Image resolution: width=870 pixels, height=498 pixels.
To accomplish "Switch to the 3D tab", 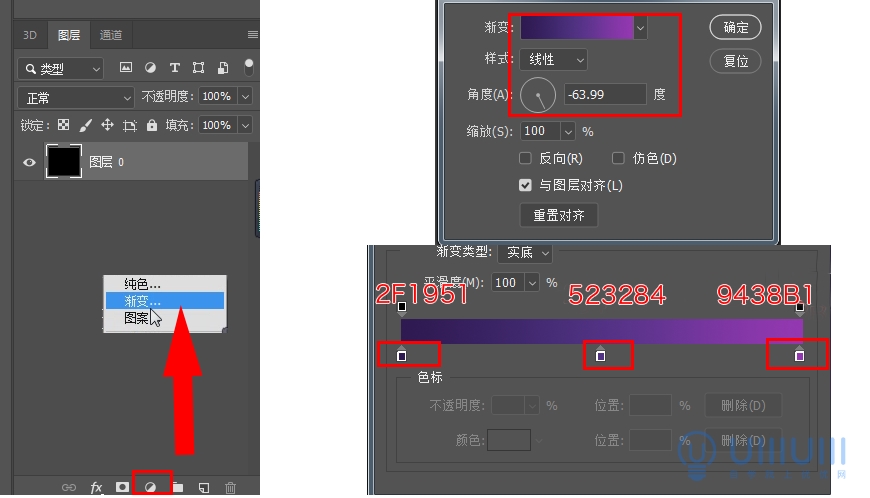I will coord(30,35).
